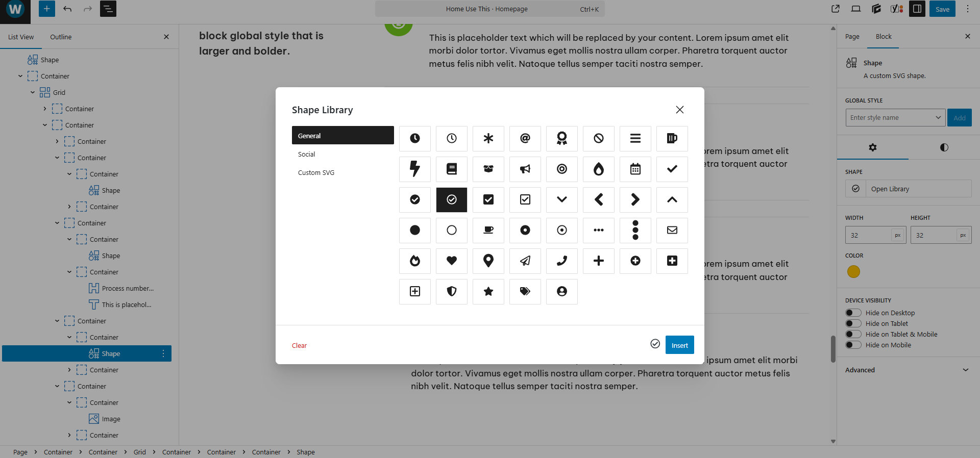This screenshot has height=458, width=980.
Task: Click the Width input field
Action: (868, 235)
